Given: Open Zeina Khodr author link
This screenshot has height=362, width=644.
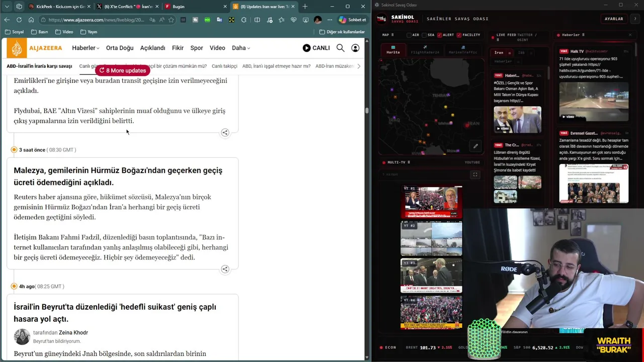Looking at the screenshot, I should point(73,332).
